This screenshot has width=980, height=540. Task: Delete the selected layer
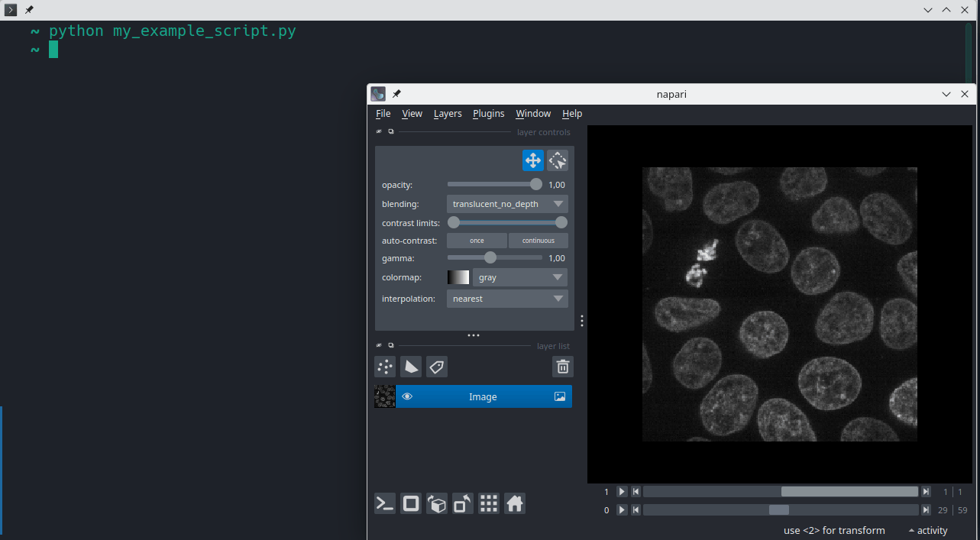tap(563, 367)
